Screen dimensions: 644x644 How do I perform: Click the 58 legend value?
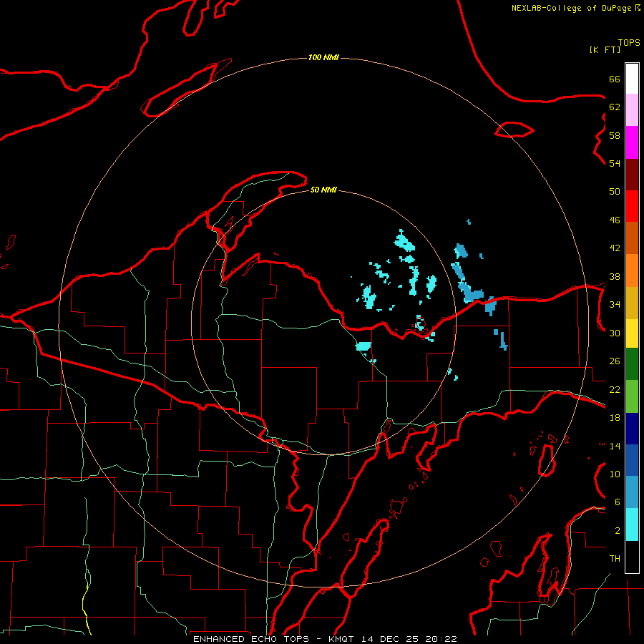[615, 135]
